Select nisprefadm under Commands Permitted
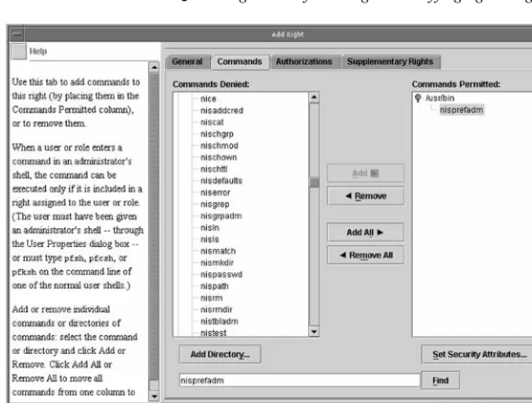Screen dimensions: 532x403 (x=462, y=110)
